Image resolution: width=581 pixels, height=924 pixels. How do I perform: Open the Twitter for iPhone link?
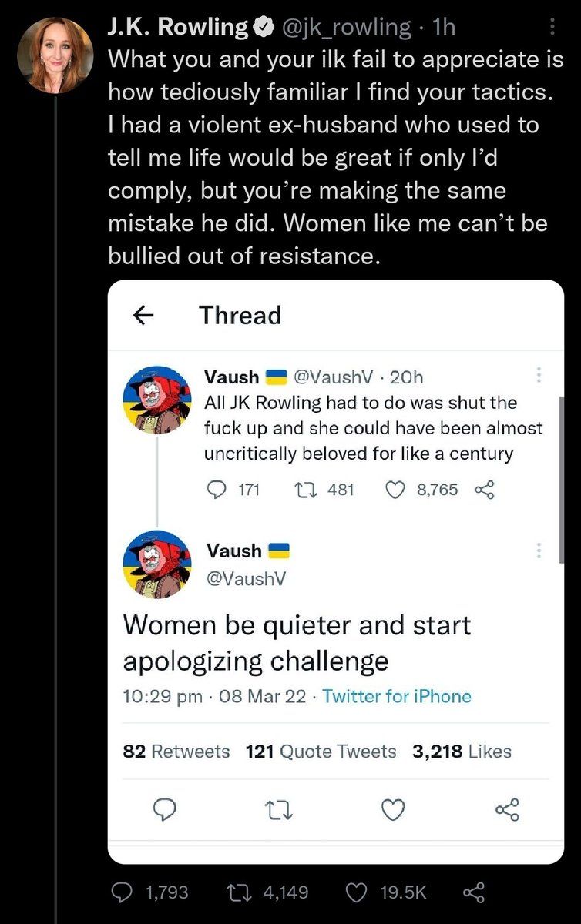(397, 697)
